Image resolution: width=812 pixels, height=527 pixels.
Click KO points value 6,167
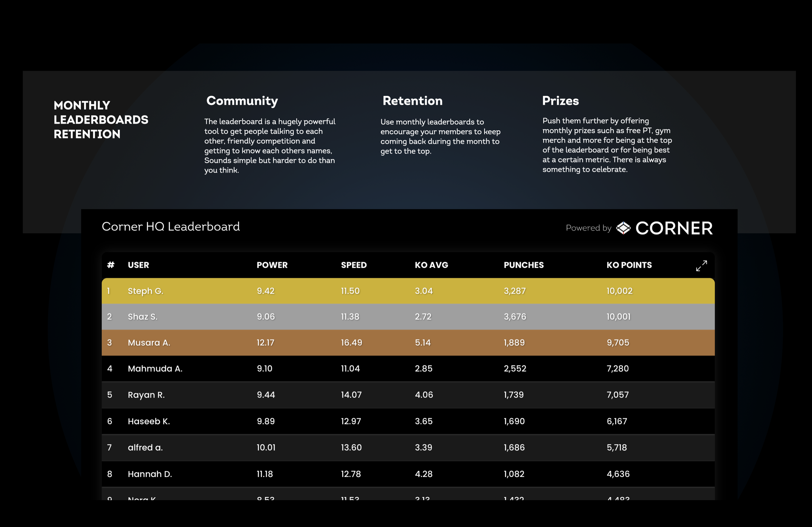tap(617, 421)
